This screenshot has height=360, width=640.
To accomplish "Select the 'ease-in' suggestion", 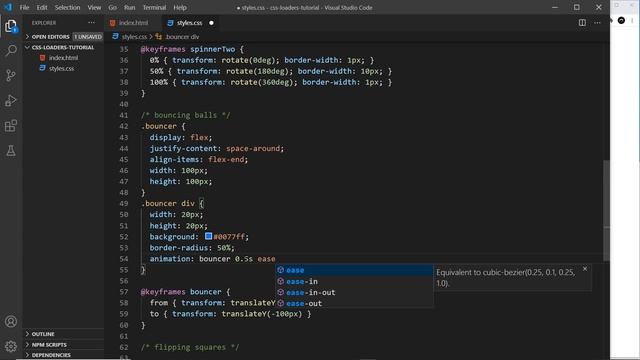I will [354, 281].
